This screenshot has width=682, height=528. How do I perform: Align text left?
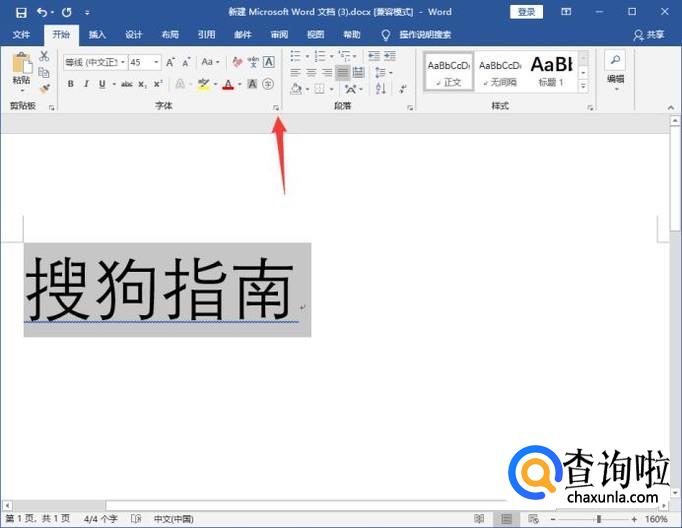point(296,72)
